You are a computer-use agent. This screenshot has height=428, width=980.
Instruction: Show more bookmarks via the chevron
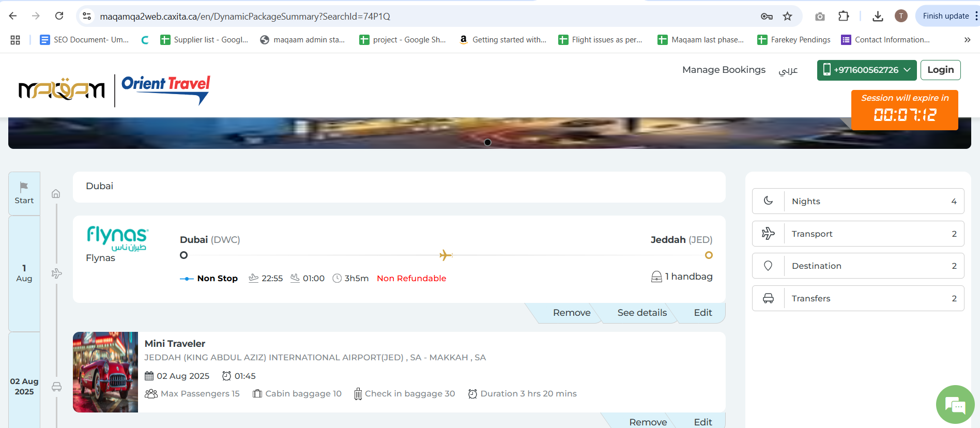tap(967, 40)
